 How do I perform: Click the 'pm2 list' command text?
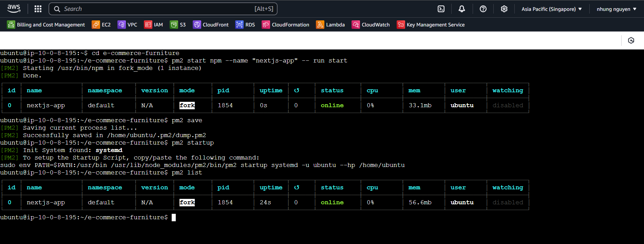pyautogui.click(x=187, y=173)
